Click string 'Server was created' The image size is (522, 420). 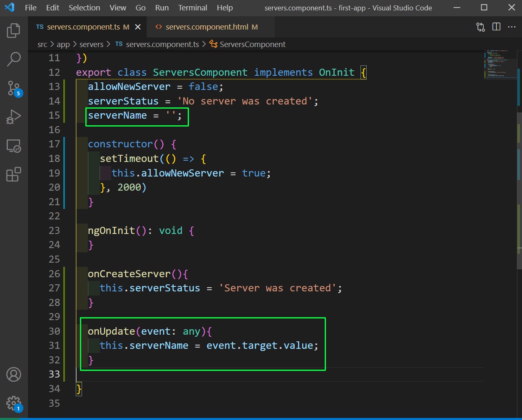point(277,288)
